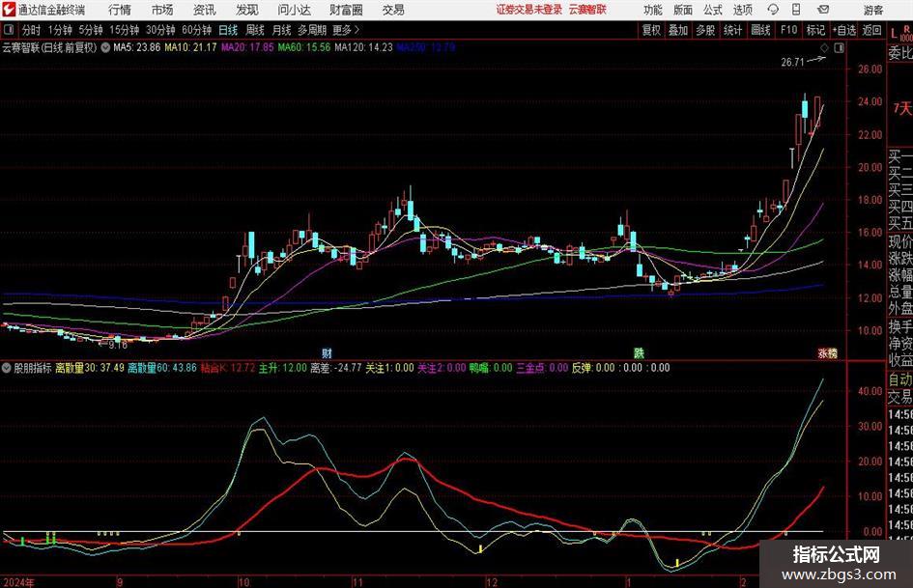This screenshot has height=588, width=913.
Task: Open the 功能 menu
Action: [x=653, y=10]
